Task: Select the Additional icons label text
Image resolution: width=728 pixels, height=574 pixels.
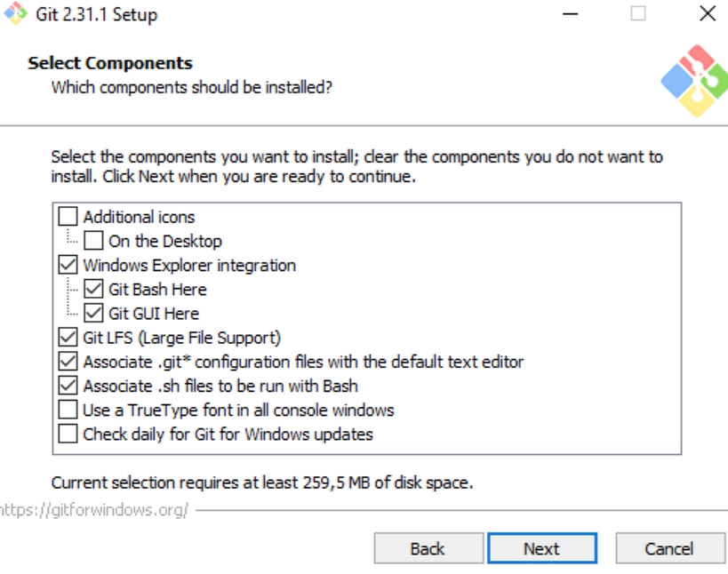Action: [139, 217]
